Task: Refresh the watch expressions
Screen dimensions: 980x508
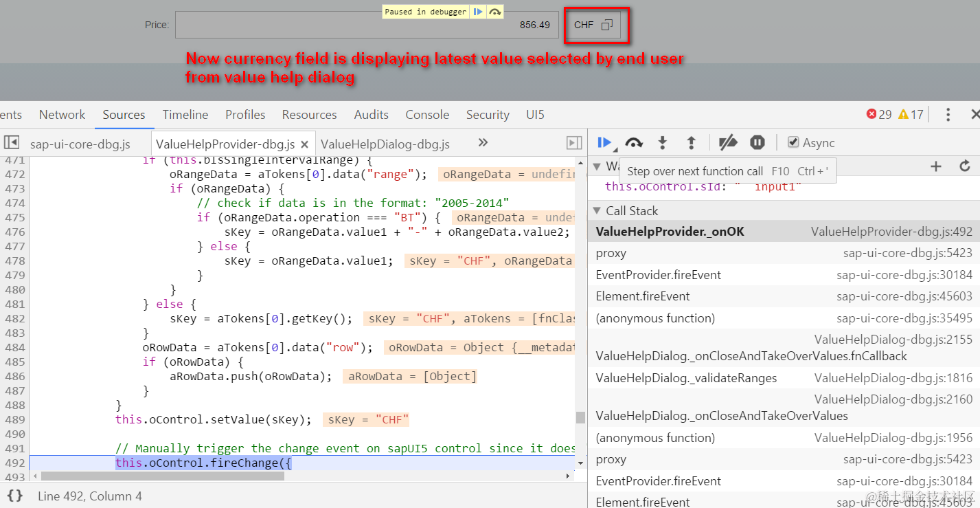Action: pyautogui.click(x=965, y=166)
